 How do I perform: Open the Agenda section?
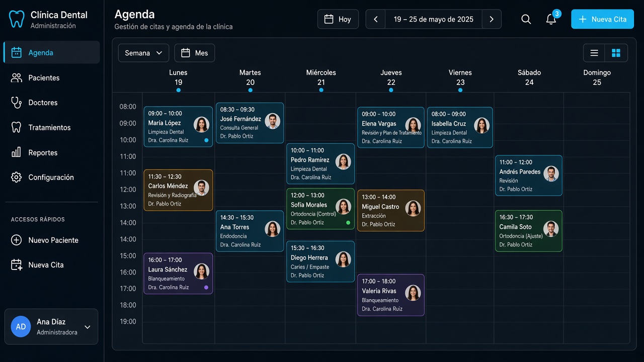pos(52,52)
